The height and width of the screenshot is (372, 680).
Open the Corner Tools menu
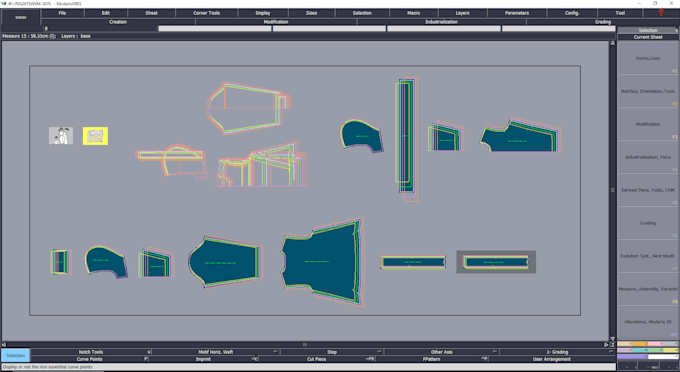click(x=206, y=13)
